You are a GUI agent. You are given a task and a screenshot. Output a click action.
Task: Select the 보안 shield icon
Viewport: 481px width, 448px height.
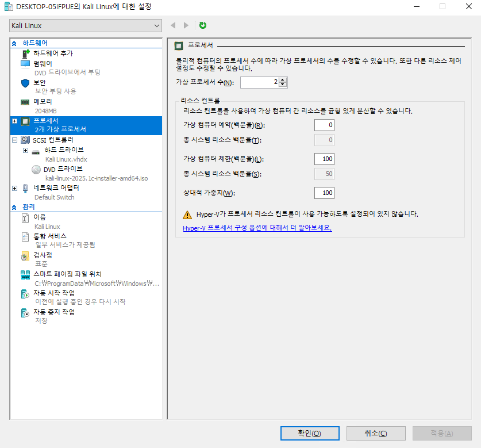click(25, 83)
